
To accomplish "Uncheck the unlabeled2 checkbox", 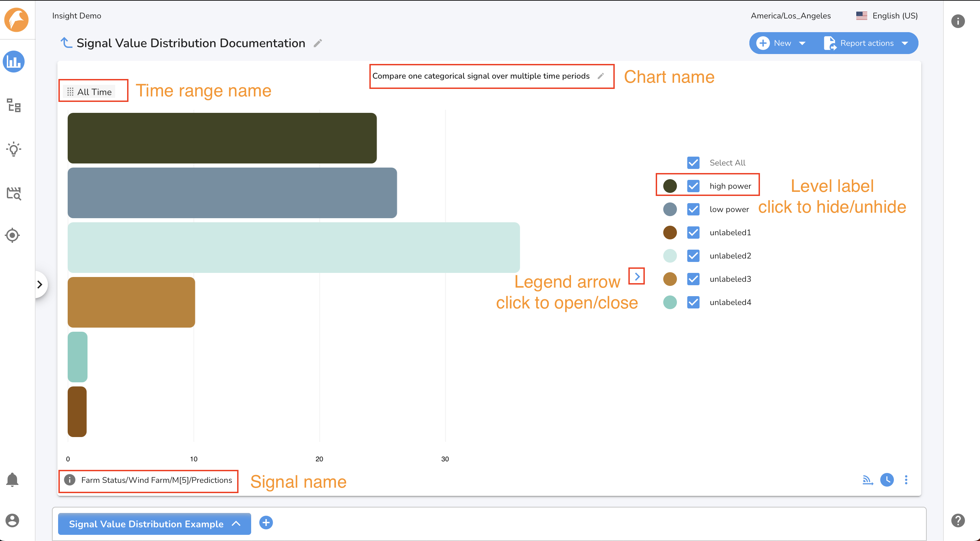I will click(693, 255).
